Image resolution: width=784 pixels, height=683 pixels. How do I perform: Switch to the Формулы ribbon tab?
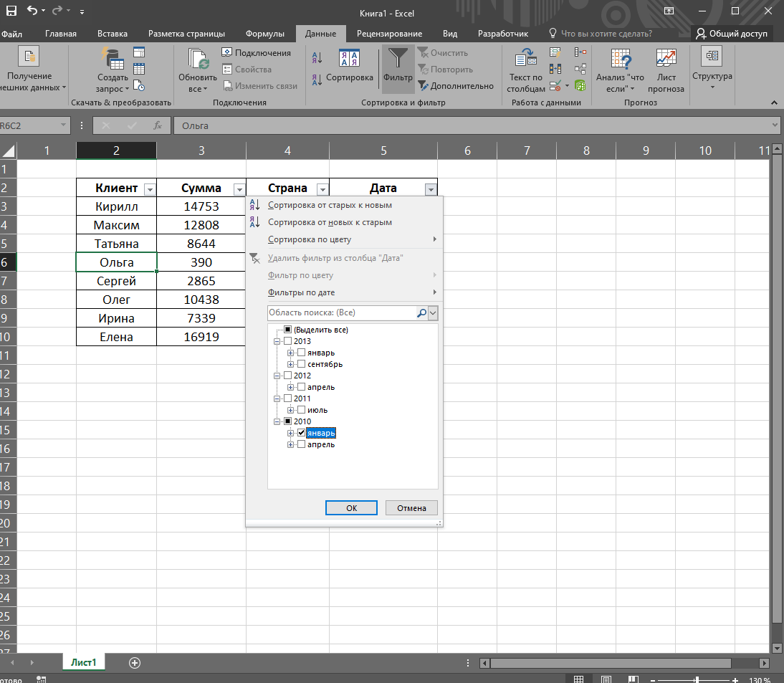tap(264, 34)
